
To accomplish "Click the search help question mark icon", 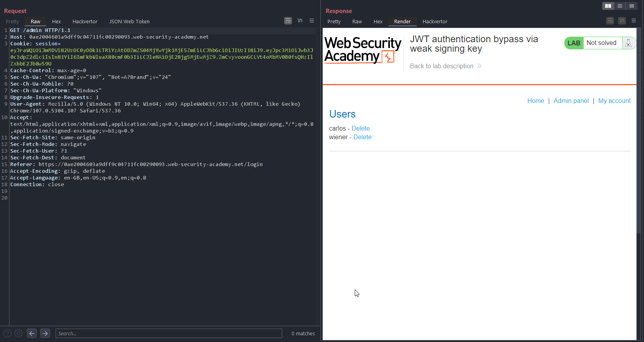I will click(x=7, y=333).
